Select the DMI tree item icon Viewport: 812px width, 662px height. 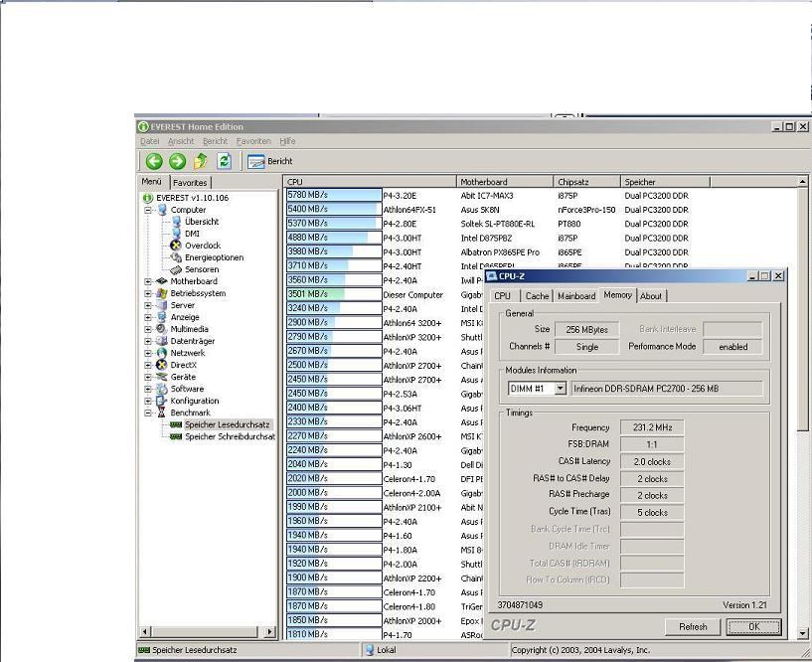click(177, 234)
